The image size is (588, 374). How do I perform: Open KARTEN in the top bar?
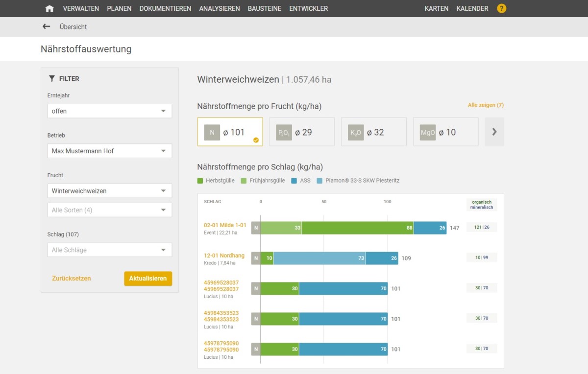437,8
